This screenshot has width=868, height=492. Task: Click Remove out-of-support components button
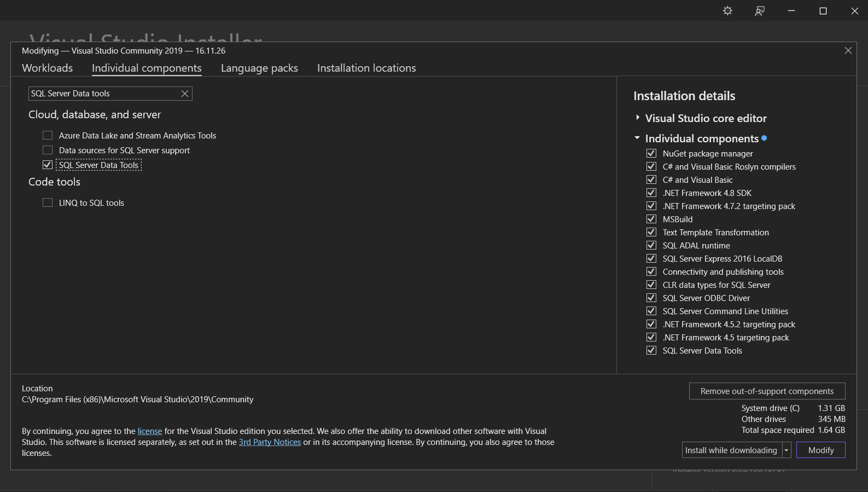(x=767, y=391)
